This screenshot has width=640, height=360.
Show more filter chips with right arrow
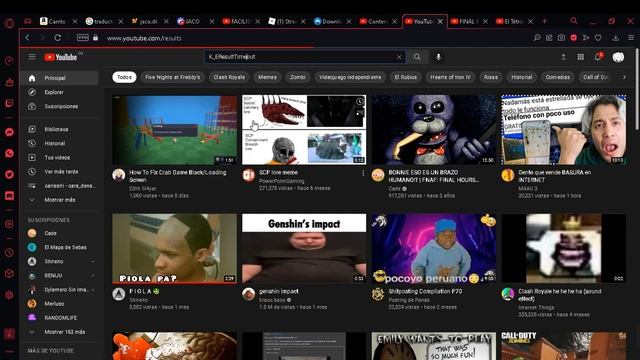[624, 77]
